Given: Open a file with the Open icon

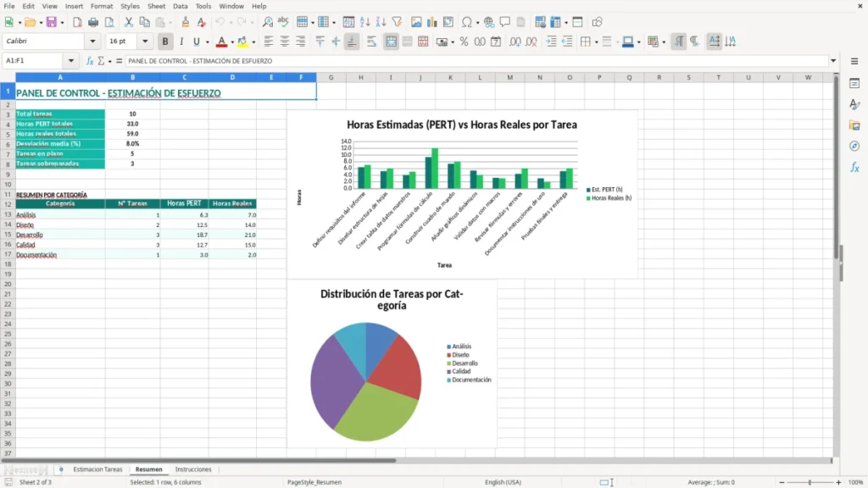Looking at the screenshot, I should [30, 22].
